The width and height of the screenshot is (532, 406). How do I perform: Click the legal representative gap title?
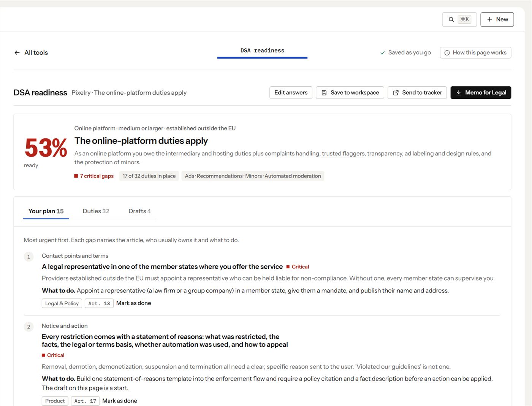point(162,266)
